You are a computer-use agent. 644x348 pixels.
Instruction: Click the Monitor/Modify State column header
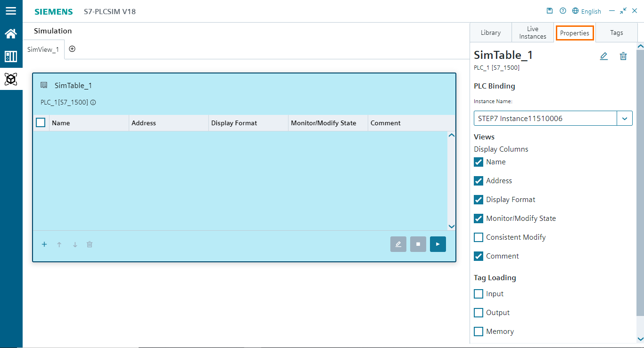(x=328, y=123)
